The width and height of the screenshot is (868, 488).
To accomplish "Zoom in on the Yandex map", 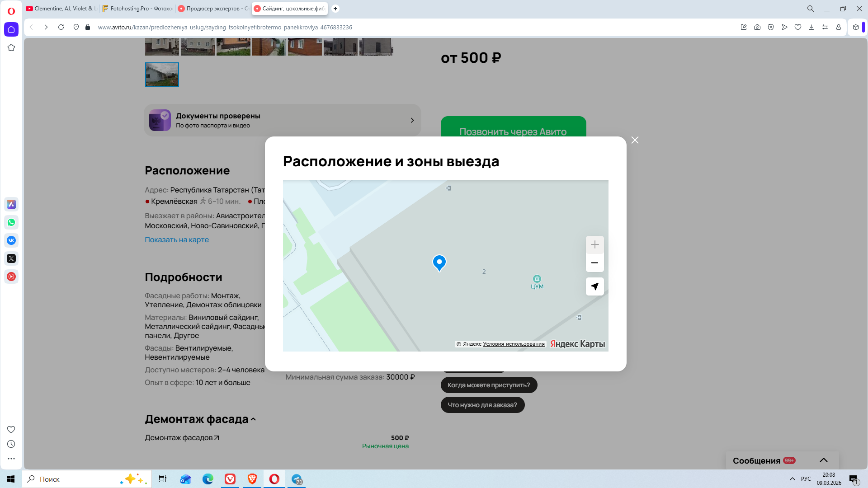I will (594, 244).
